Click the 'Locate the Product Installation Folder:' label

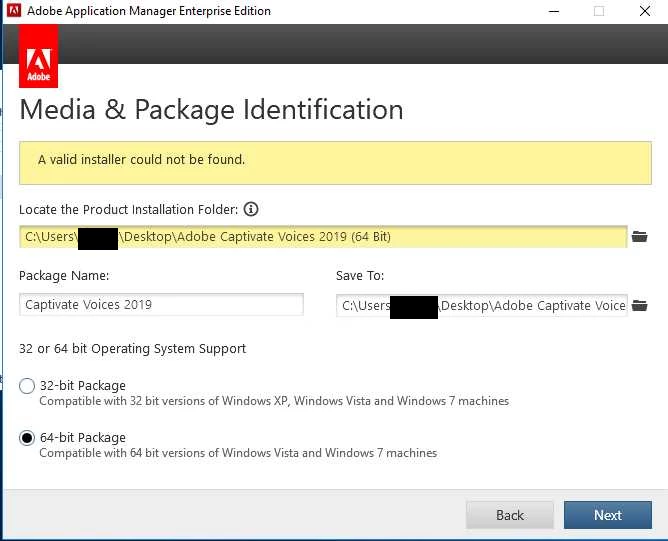tap(129, 210)
